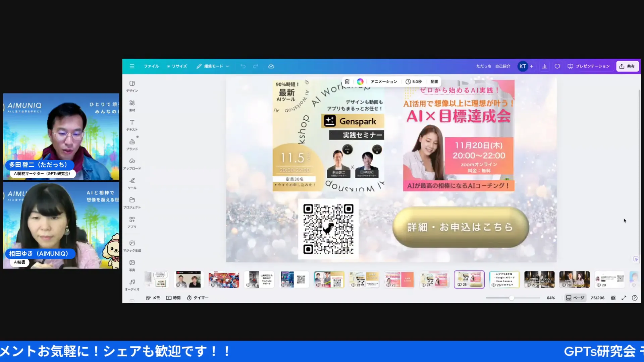Toggle the grid view of pages
The height and width of the screenshot is (362, 644).
click(613, 298)
